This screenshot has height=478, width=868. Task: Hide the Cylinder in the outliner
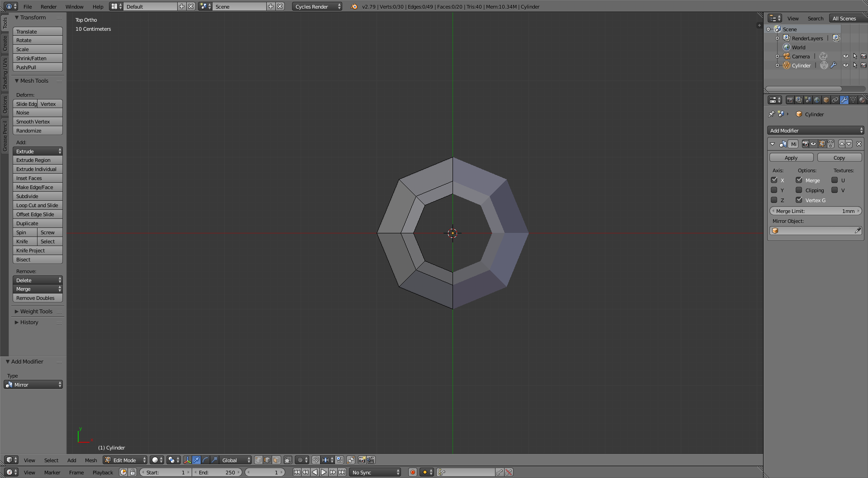[845, 65]
